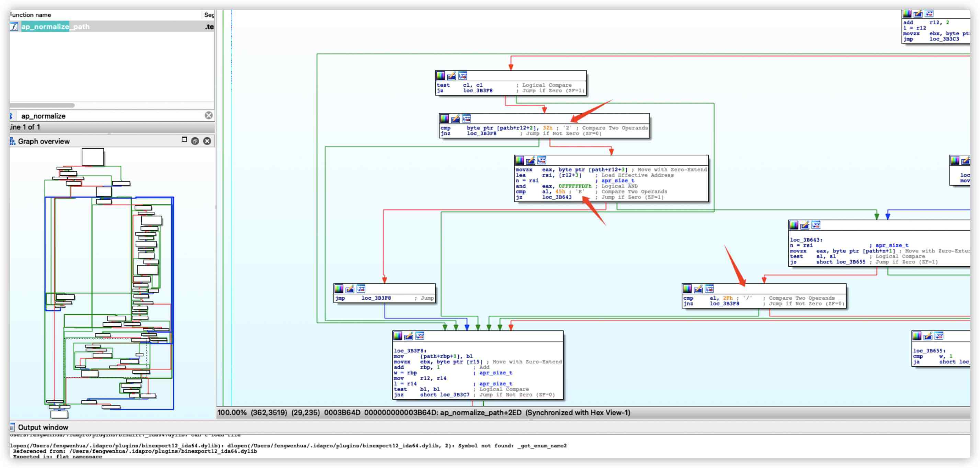Click third title icon on loc_3B643 node

815,225
